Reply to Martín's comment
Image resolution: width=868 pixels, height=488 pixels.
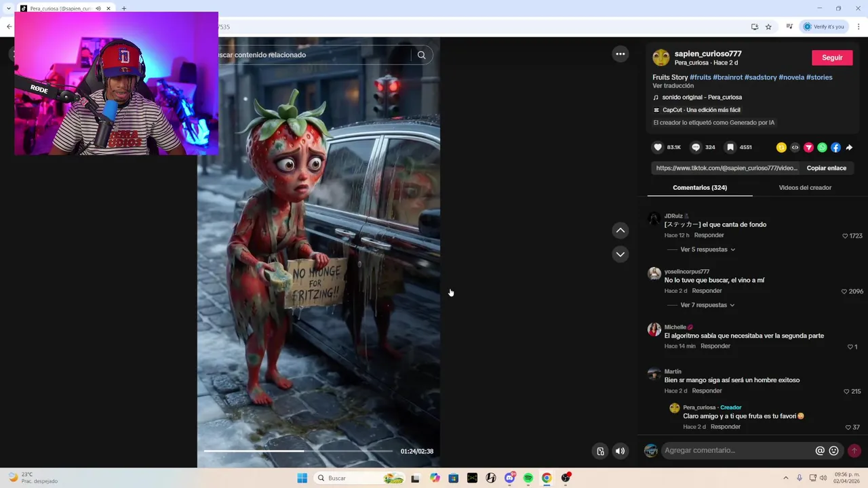(707, 391)
